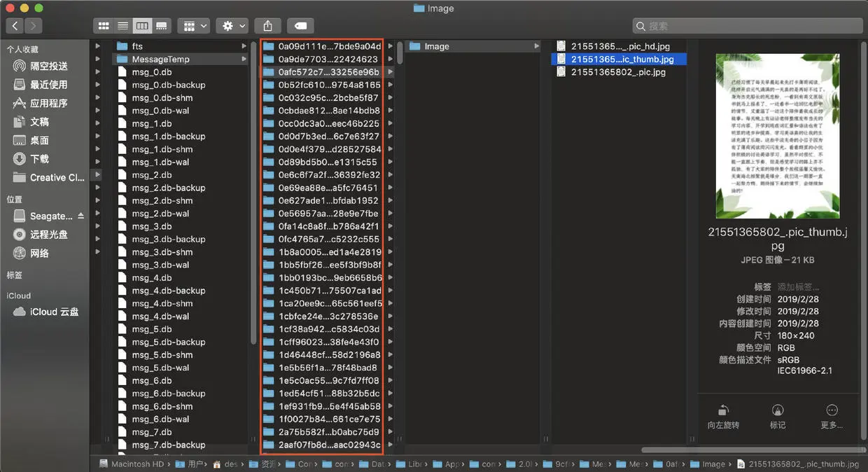Expand arrow of folder 0a9de7703...22424623
Image resolution: width=868 pixels, height=472 pixels.
point(390,60)
